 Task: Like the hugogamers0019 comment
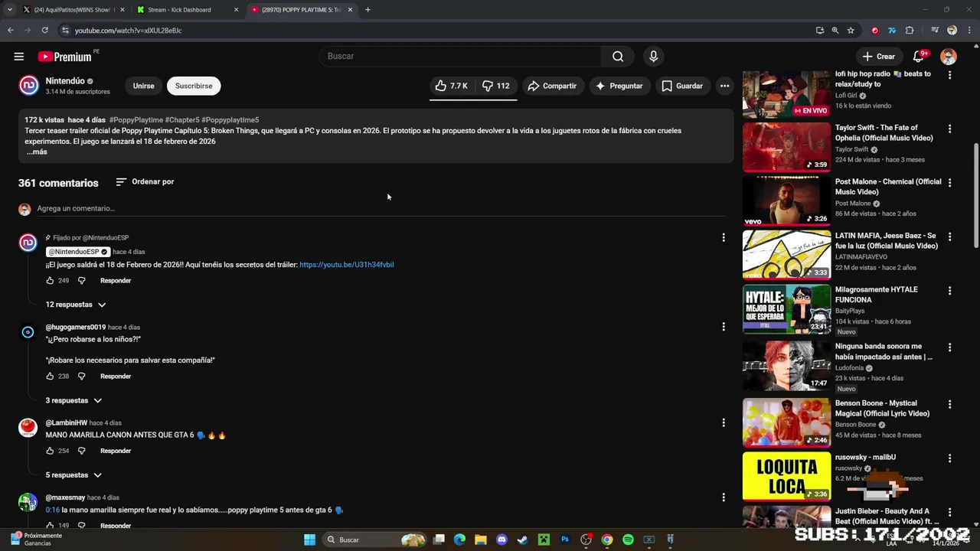pyautogui.click(x=50, y=377)
